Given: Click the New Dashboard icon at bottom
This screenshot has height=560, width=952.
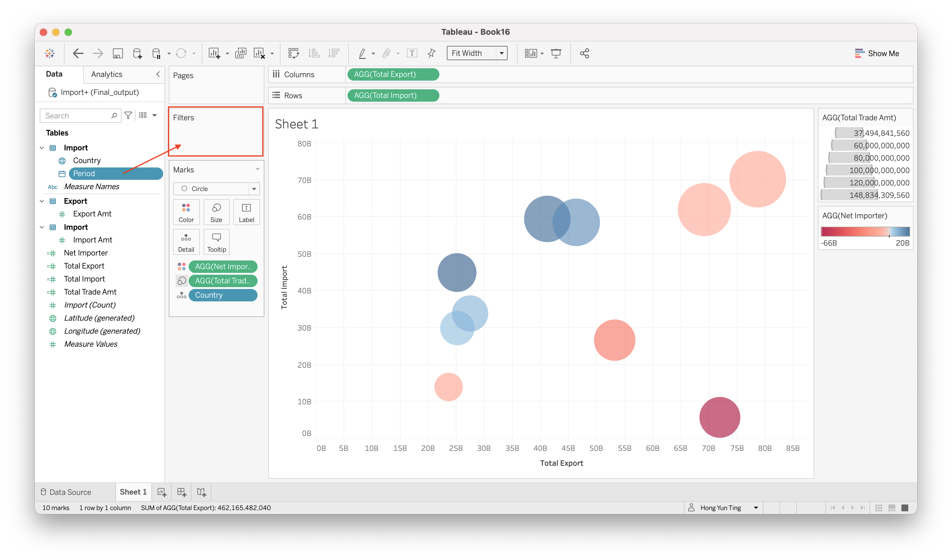Looking at the screenshot, I should tap(181, 492).
